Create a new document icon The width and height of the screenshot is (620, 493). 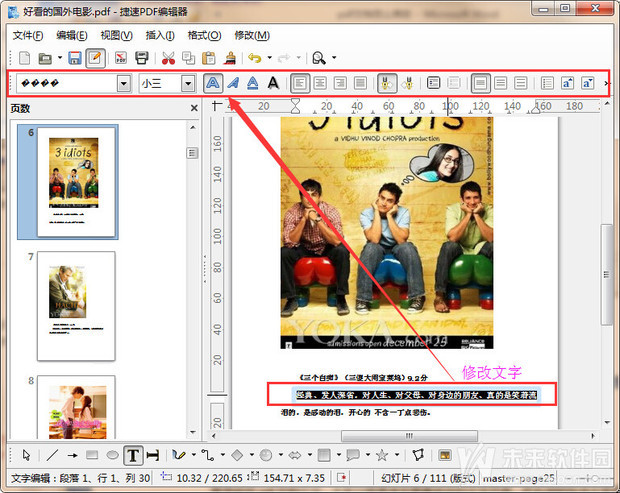tap(25, 58)
